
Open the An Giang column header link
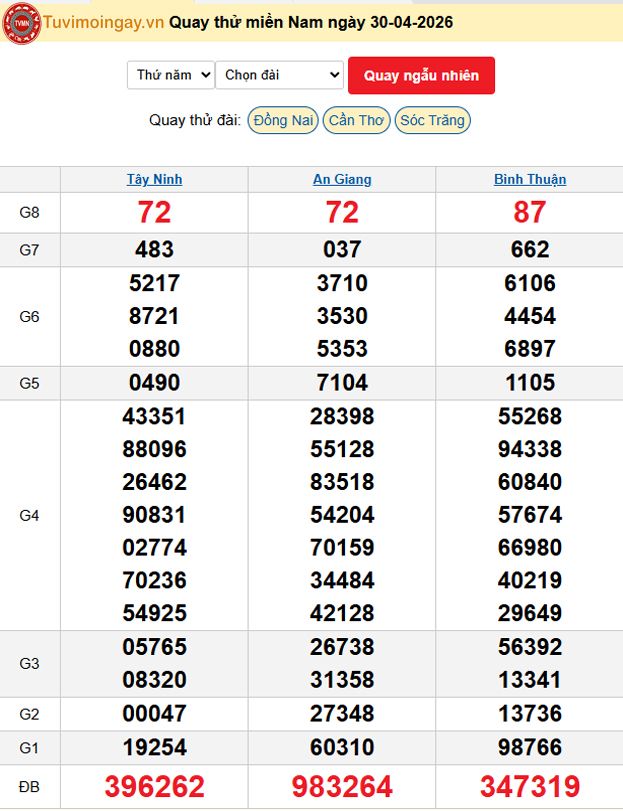pyautogui.click(x=342, y=179)
